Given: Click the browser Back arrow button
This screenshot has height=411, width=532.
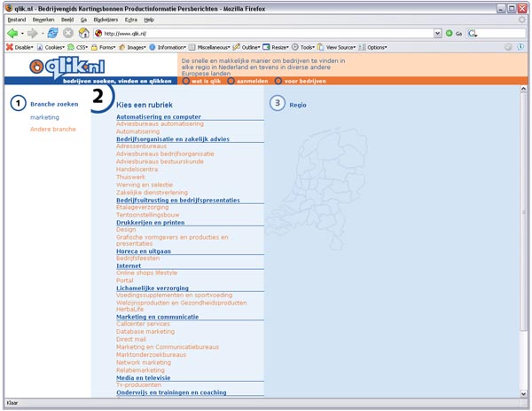Looking at the screenshot, I should tap(13, 33).
